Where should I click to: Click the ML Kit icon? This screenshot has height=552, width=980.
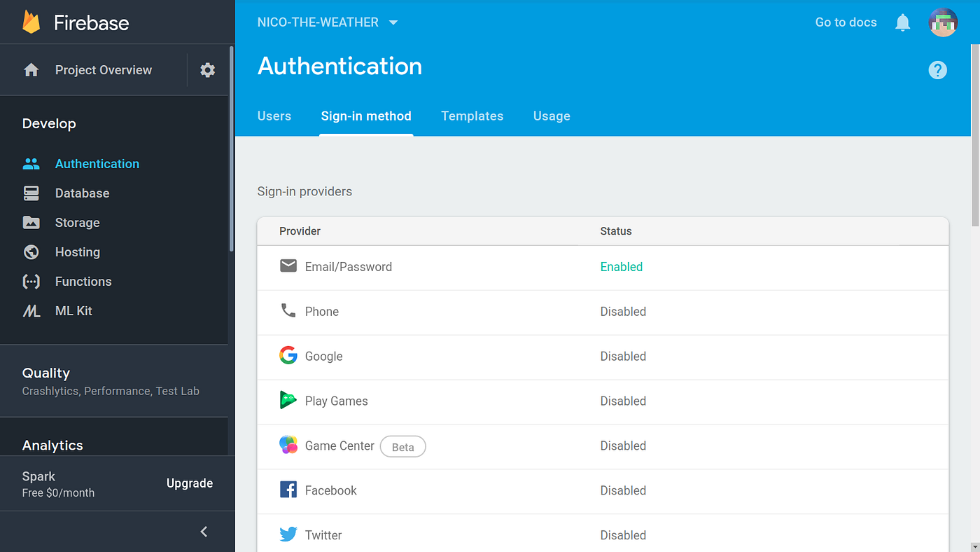(31, 310)
